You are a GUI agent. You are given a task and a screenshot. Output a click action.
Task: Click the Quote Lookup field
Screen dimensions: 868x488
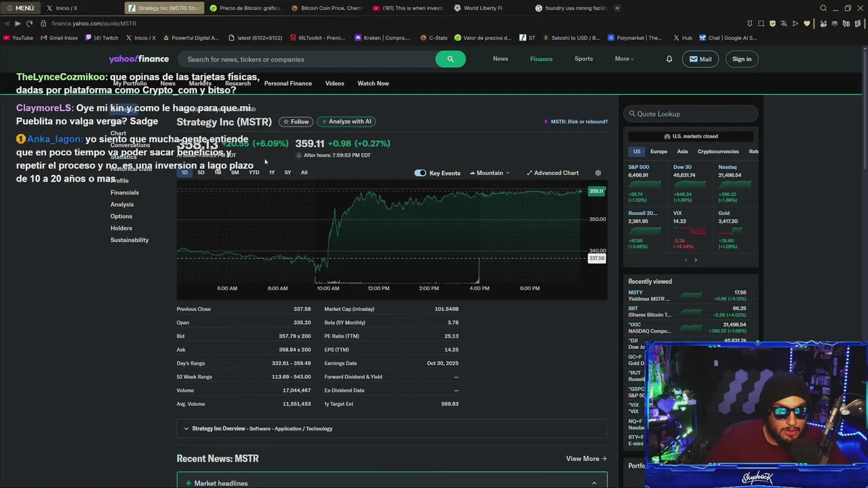pyautogui.click(x=690, y=114)
